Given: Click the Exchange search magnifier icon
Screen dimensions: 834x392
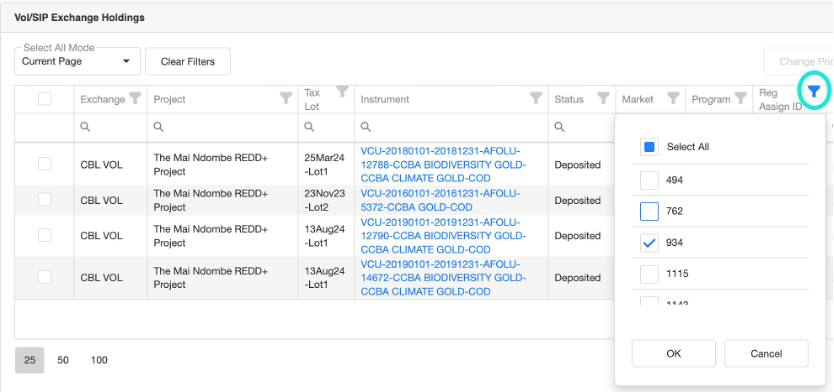Looking at the screenshot, I should pos(85,127).
